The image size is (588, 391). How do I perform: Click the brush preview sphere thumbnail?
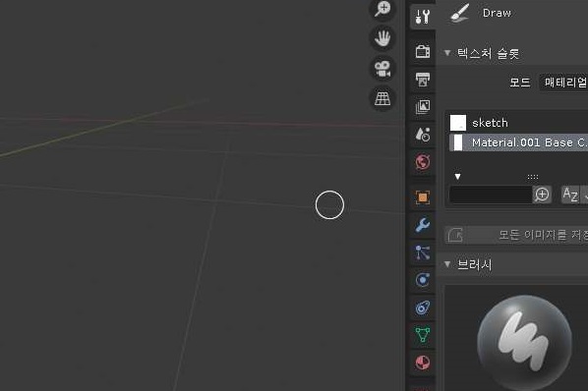(x=525, y=342)
